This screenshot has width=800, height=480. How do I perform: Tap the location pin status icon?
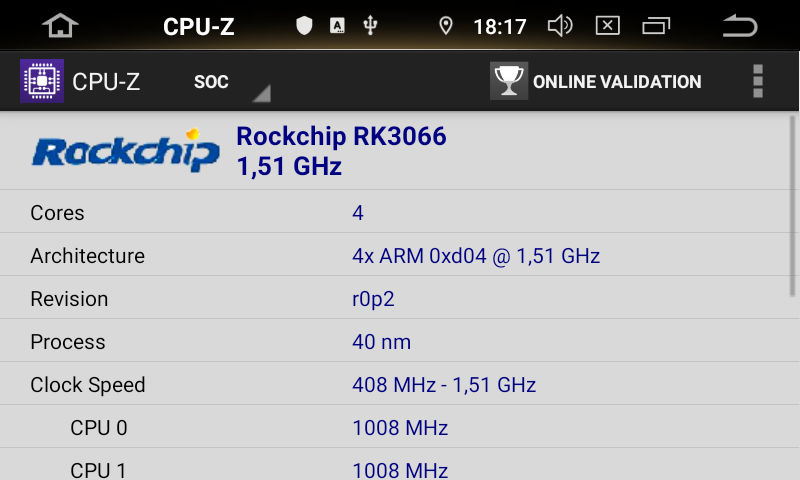(446, 26)
